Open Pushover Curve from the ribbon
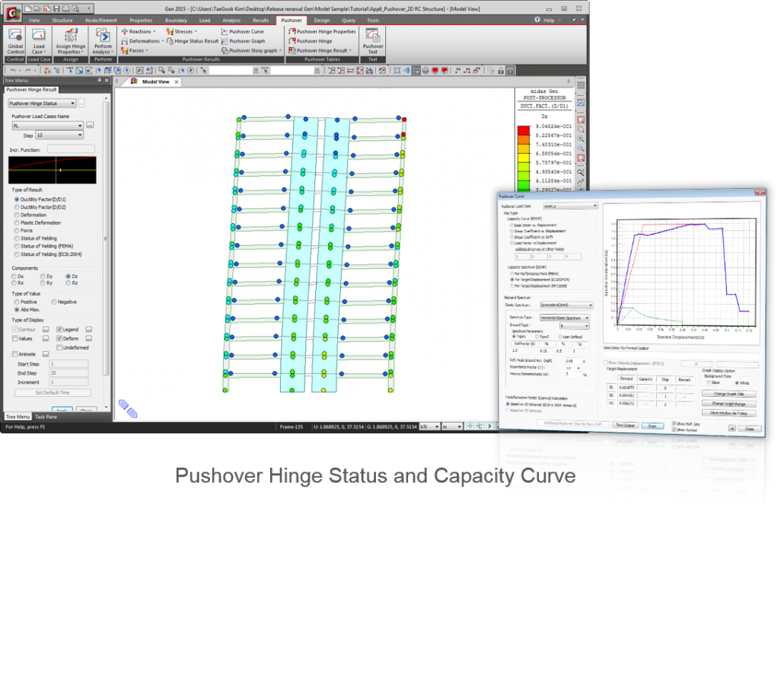 tap(243, 31)
